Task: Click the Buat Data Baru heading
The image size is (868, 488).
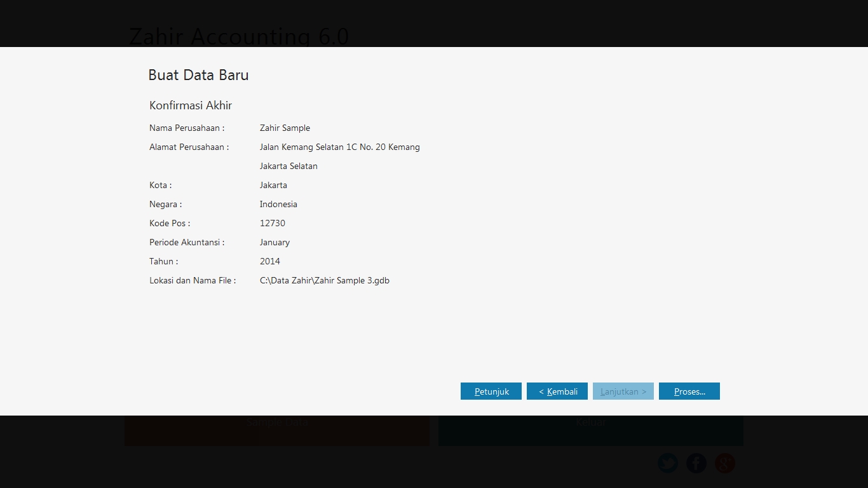Action: point(198,75)
